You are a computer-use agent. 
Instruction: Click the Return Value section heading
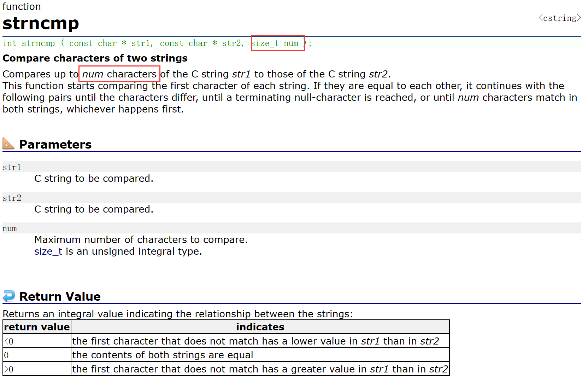pyautogui.click(x=60, y=296)
